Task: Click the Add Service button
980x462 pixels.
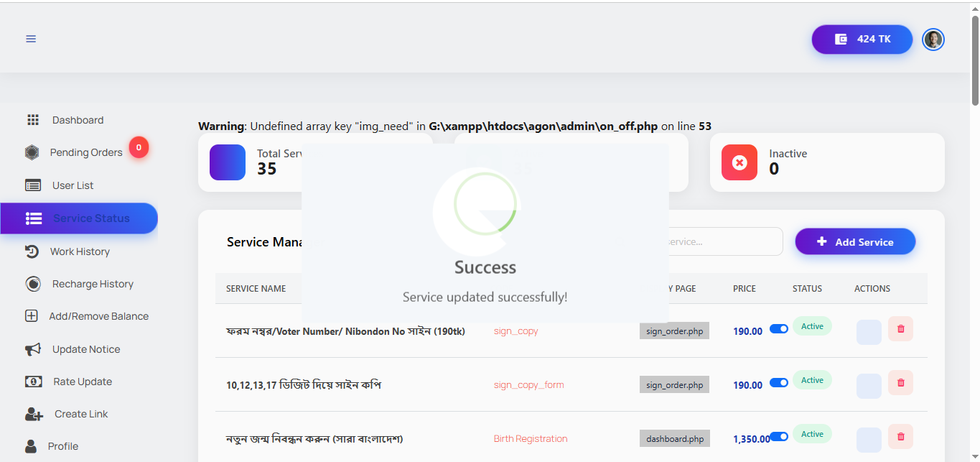Action: point(854,242)
